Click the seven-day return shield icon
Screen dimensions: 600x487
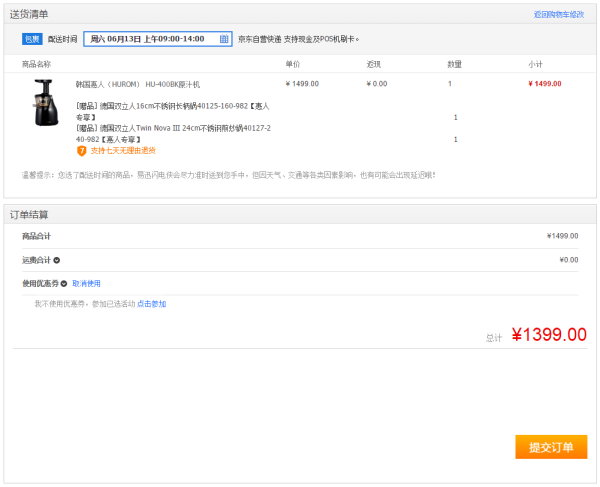(x=81, y=151)
